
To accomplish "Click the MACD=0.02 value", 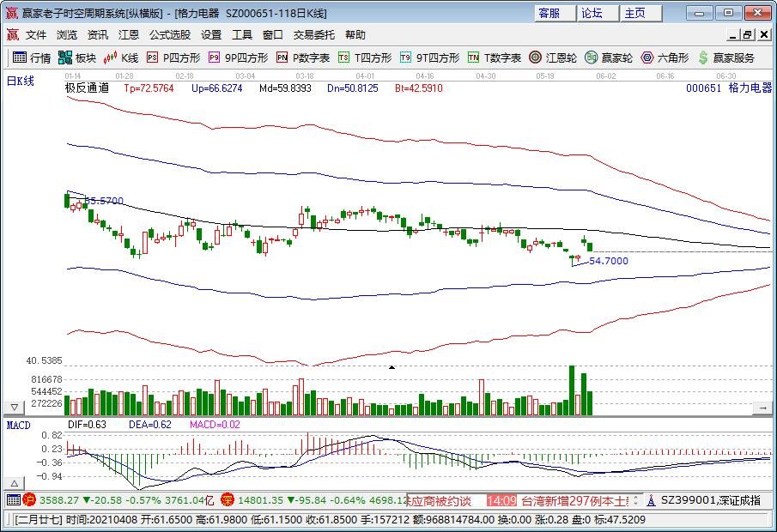I will (215, 425).
